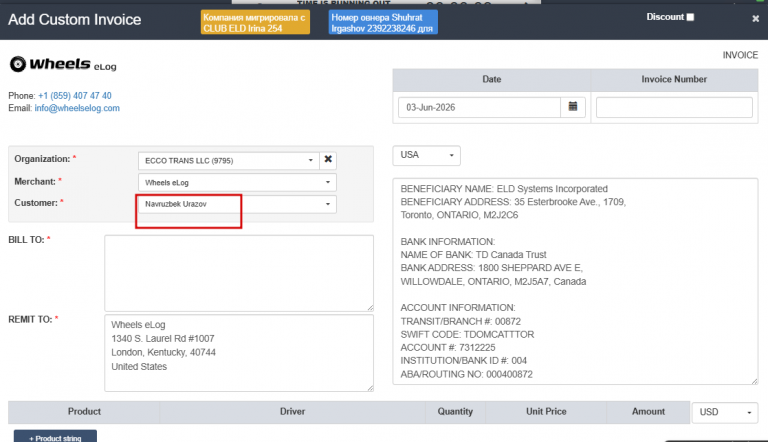Click the Merchant field label
Viewport: 768px width, 442px height.
click(35, 181)
